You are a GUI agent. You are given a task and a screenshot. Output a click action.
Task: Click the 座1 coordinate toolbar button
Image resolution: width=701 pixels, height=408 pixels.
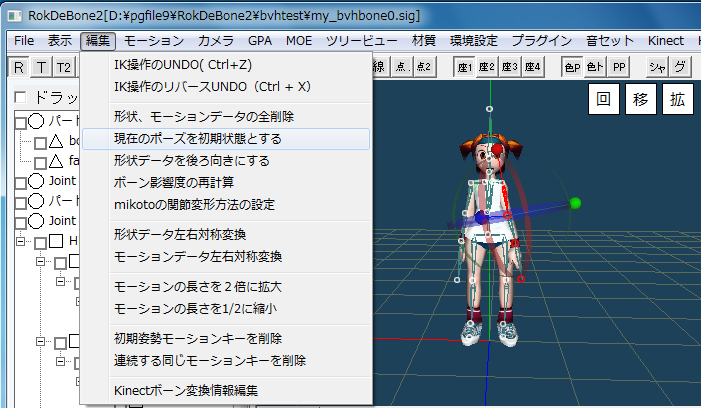click(x=464, y=67)
